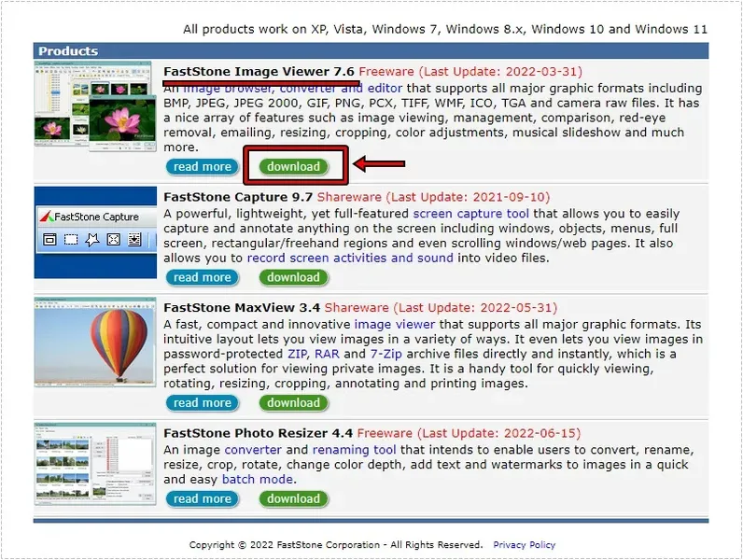Click read more for FastStone Image Viewer

[203, 167]
